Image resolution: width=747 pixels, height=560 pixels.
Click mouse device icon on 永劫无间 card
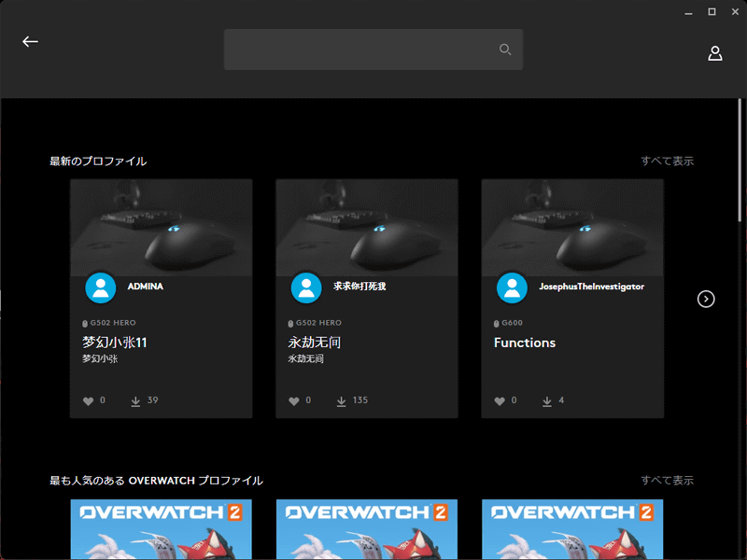(x=290, y=323)
